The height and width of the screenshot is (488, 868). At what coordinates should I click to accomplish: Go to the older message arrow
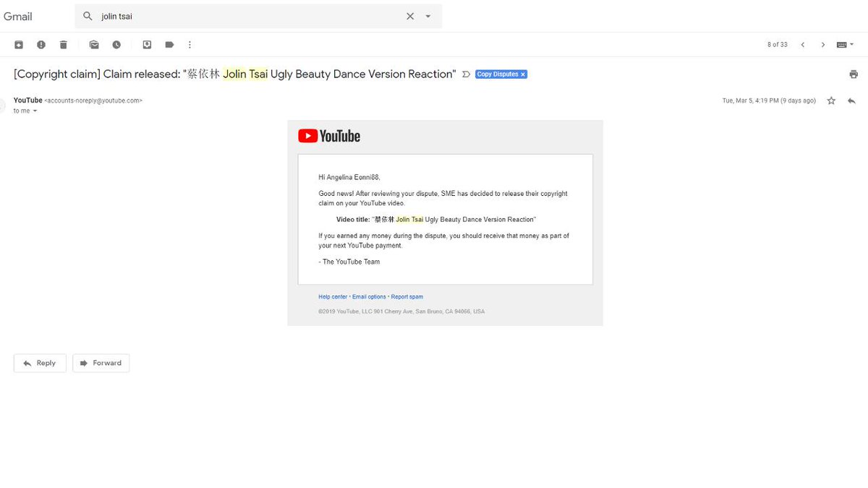pos(823,45)
